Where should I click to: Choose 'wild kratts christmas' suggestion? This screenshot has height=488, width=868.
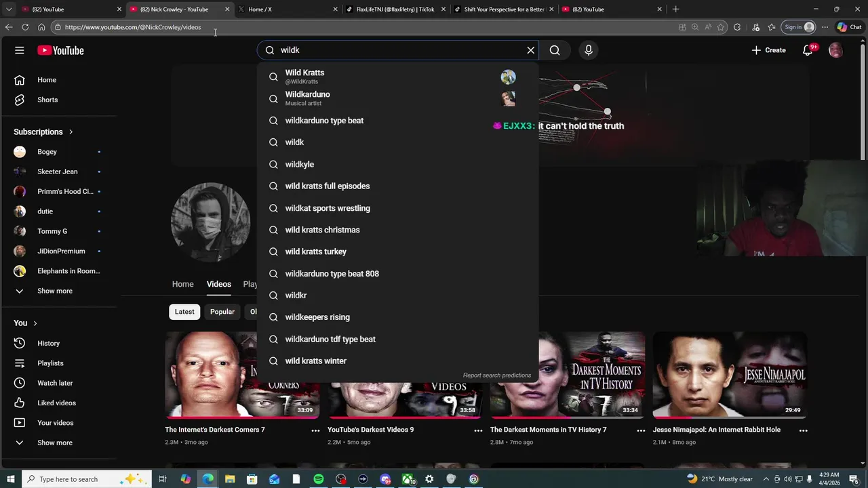pos(398,230)
